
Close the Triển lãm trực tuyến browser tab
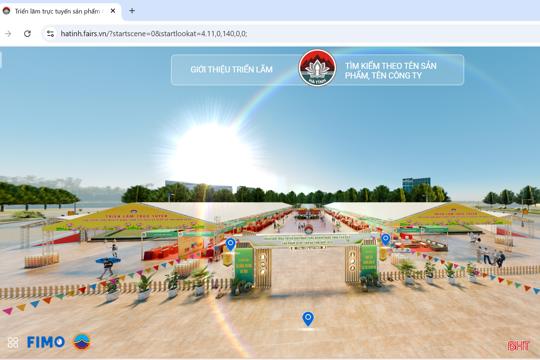[x=113, y=11]
